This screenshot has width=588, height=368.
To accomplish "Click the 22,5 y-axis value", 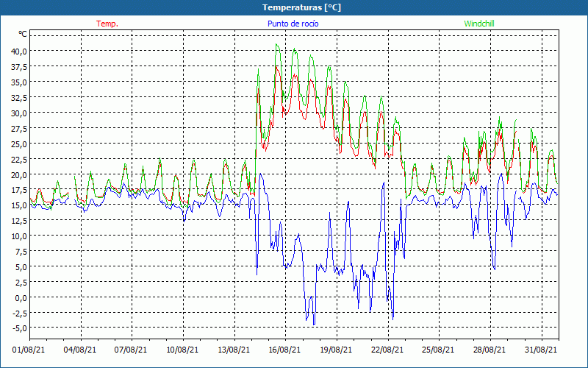I will pos(19,159).
